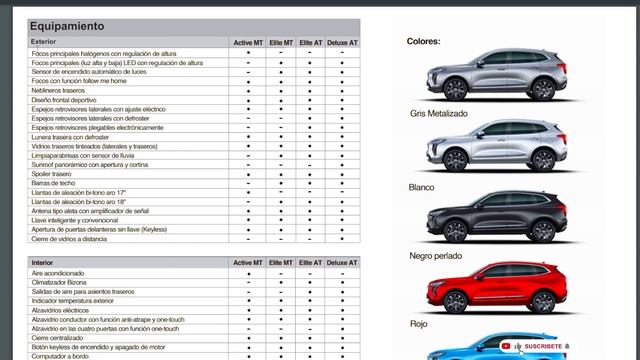The width and height of the screenshot is (640, 360).
Task: Click the notification bell icon
Action: 567,346
